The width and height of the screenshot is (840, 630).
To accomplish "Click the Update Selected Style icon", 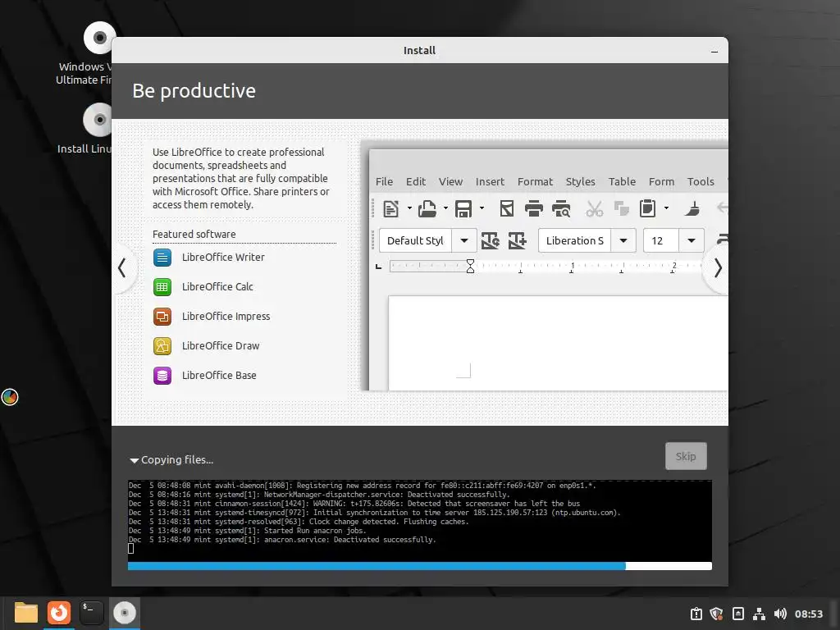I will tap(491, 240).
